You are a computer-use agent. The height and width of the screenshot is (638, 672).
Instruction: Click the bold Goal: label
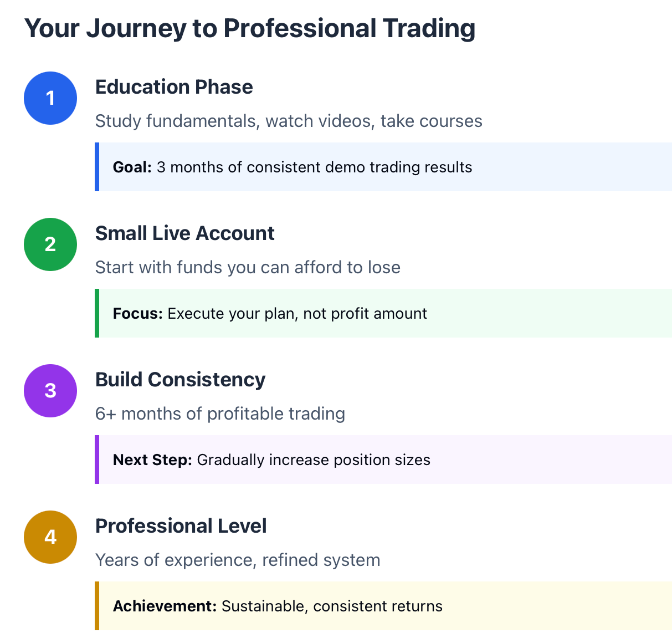(x=132, y=167)
